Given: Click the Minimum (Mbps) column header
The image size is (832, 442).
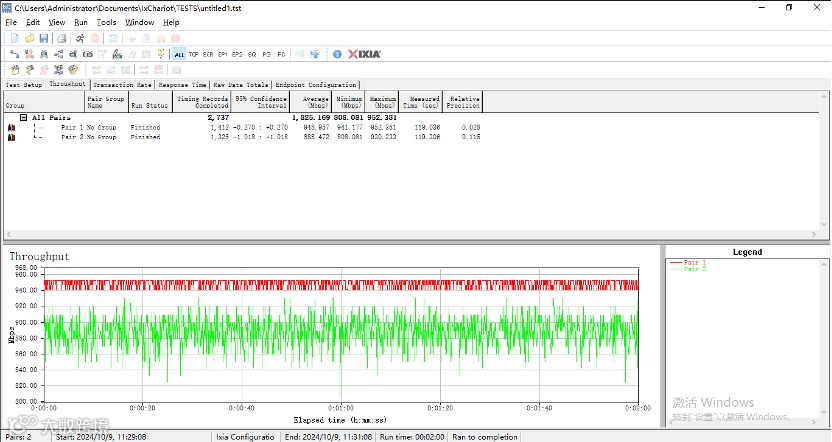Looking at the screenshot, I should pos(349,102).
